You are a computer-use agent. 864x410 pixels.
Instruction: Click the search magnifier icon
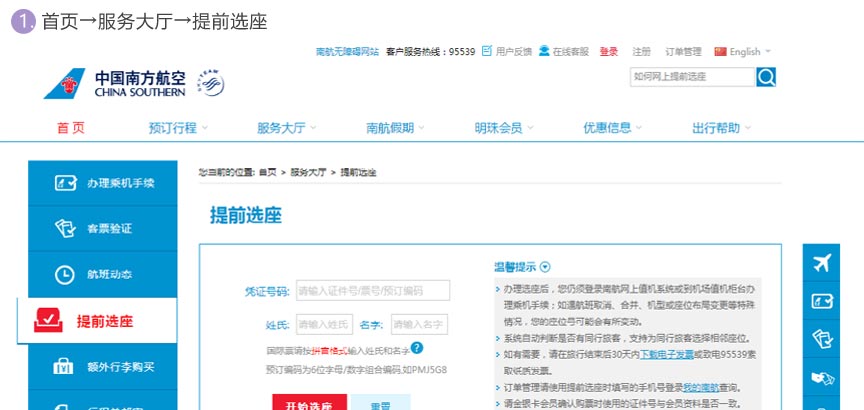766,77
